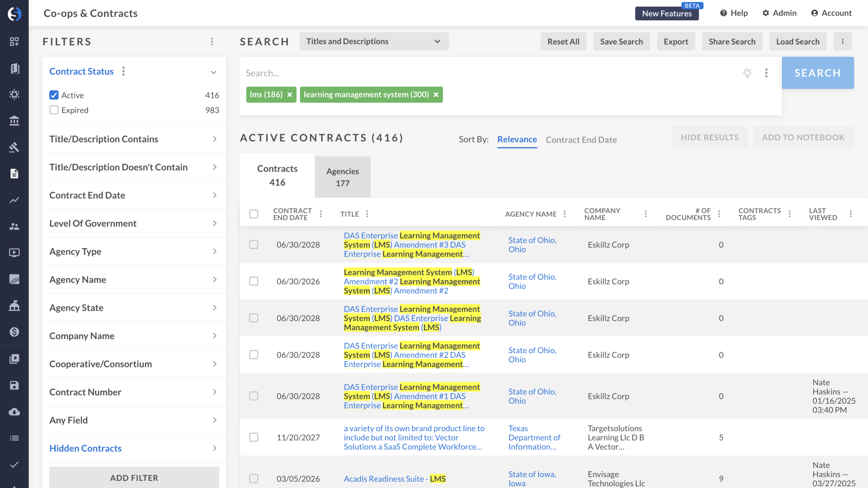
Task: Click the gavel icon in sidebar
Action: (14, 147)
